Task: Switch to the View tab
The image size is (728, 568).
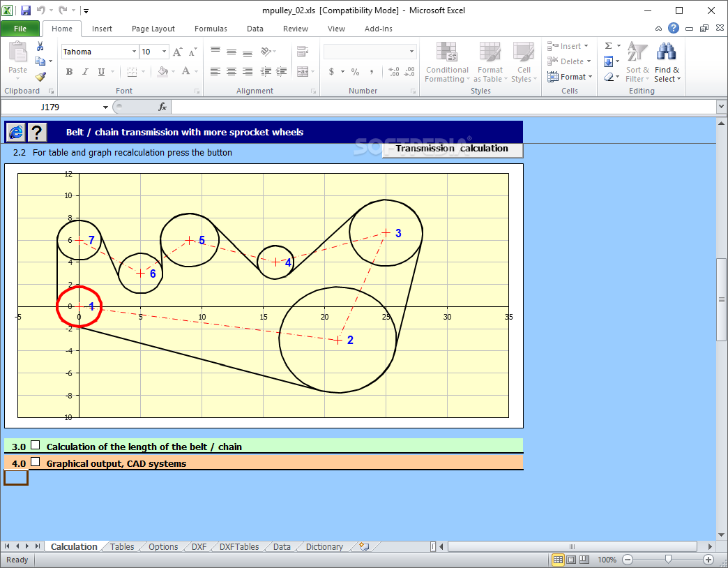Action: [336, 29]
